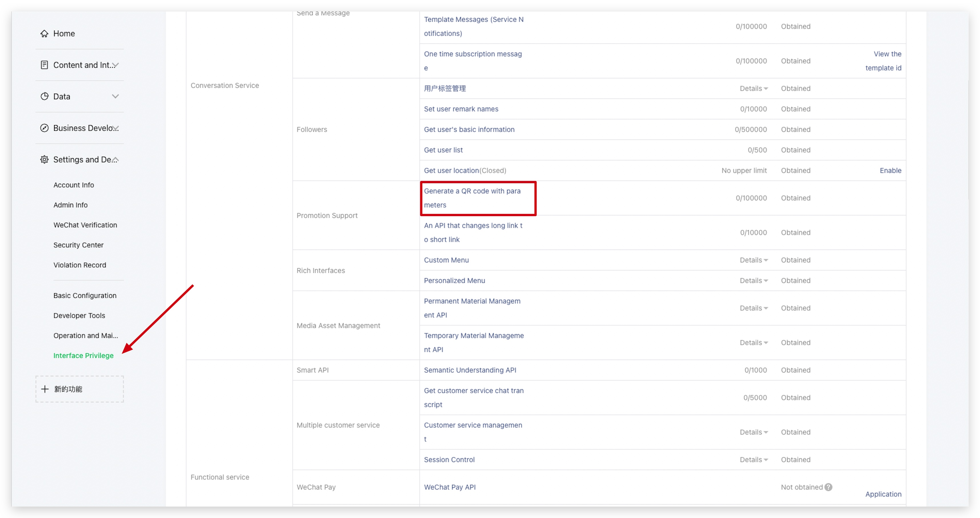
Task: Click the Home house icon
Action: tap(45, 33)
